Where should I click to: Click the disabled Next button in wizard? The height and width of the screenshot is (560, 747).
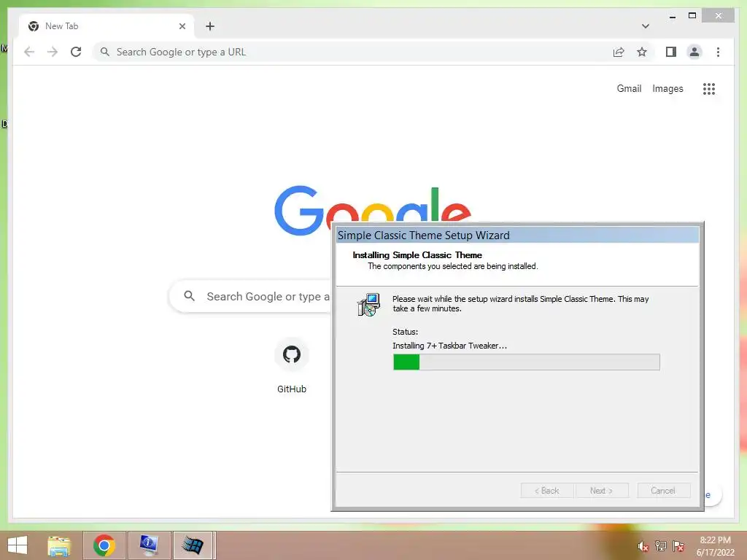click(x=602, y=491)
